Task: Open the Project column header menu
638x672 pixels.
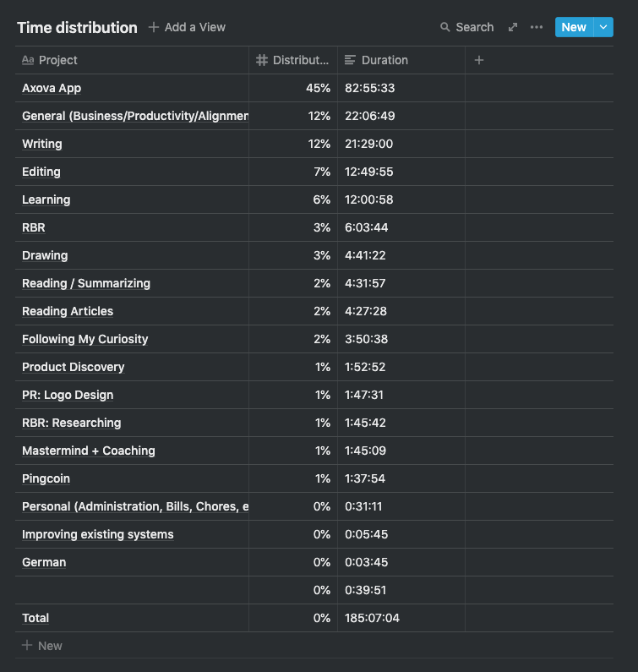Action: click(x=58, y=60)
